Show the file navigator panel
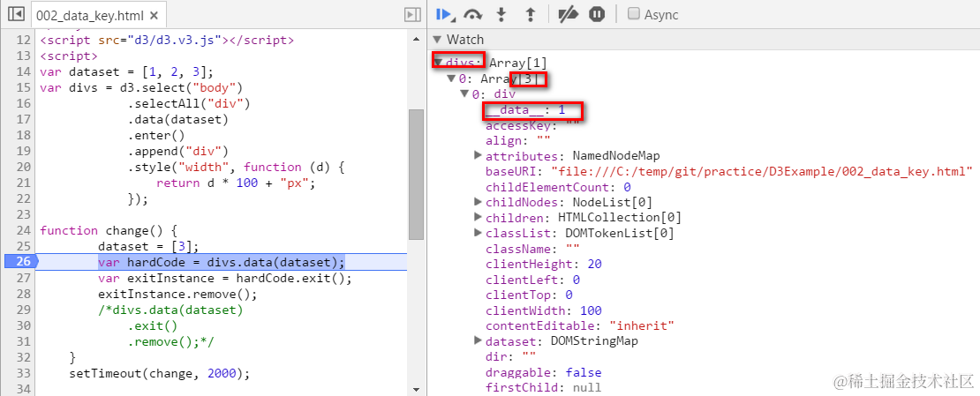The image size is (980, 396). coord(17,14)
